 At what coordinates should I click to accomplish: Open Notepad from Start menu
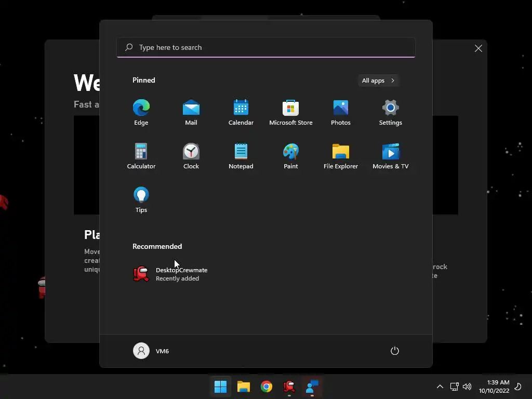pyautogui.click(x=241, y=156)
